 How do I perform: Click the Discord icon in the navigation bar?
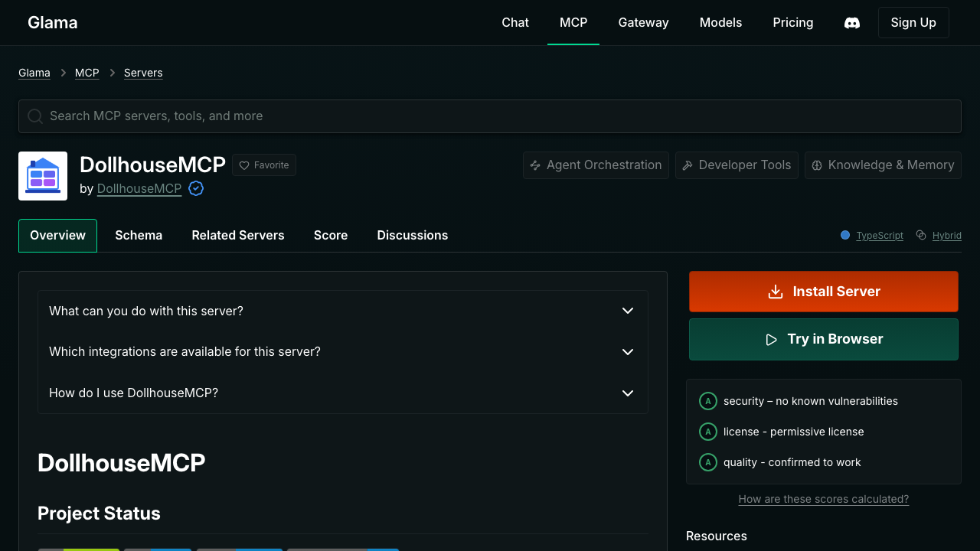[x=851, y=22]
